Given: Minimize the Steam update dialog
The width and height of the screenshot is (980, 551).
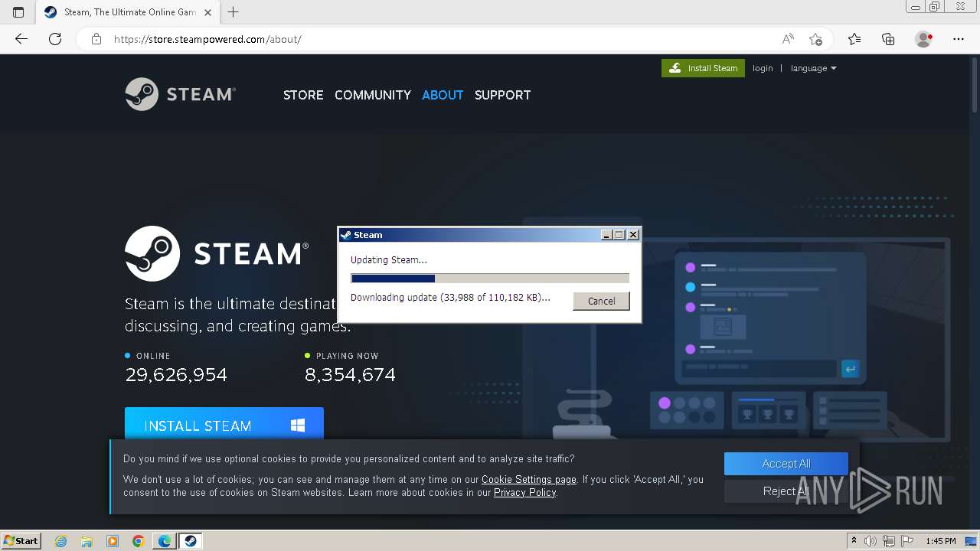Looking at the screenshot, I should (607, 235).
